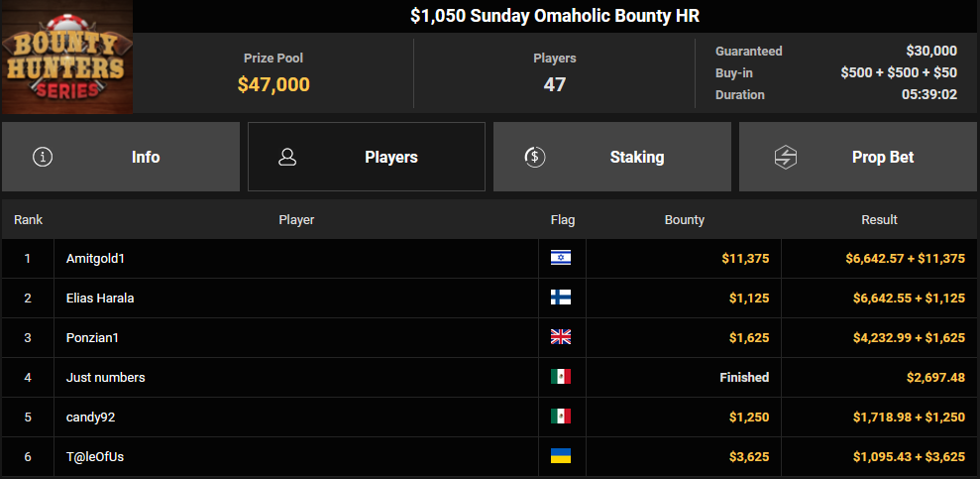Click the Bounty Hunters Series logo
This screenshot has width=980, height=479.
[66, 58]
